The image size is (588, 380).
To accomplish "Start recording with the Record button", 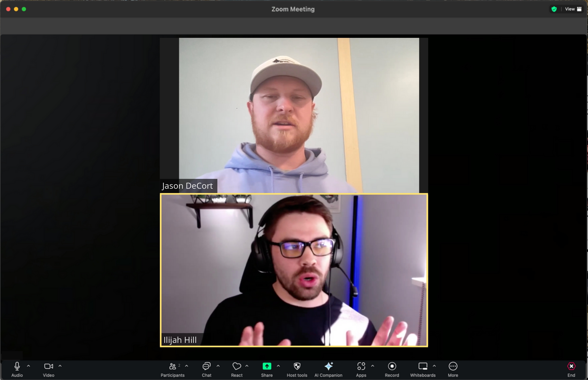I will point(392,369).
